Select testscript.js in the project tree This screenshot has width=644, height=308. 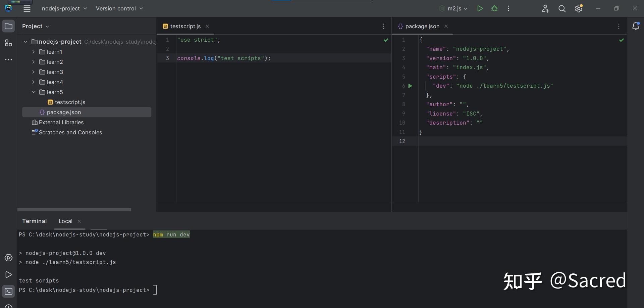[70, 102]
